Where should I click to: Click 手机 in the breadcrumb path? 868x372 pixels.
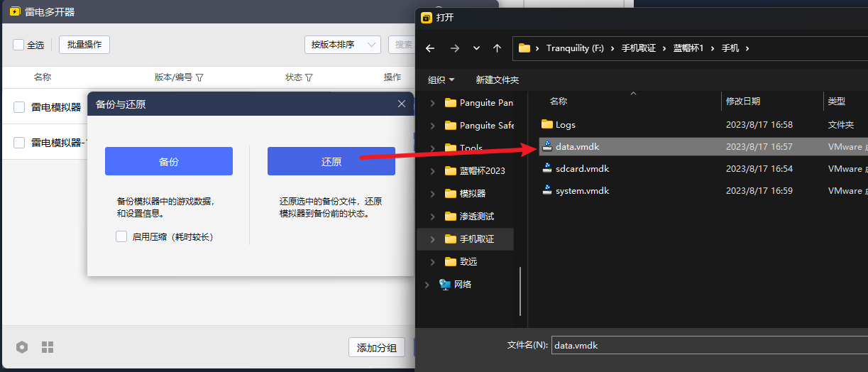[730, 48]
